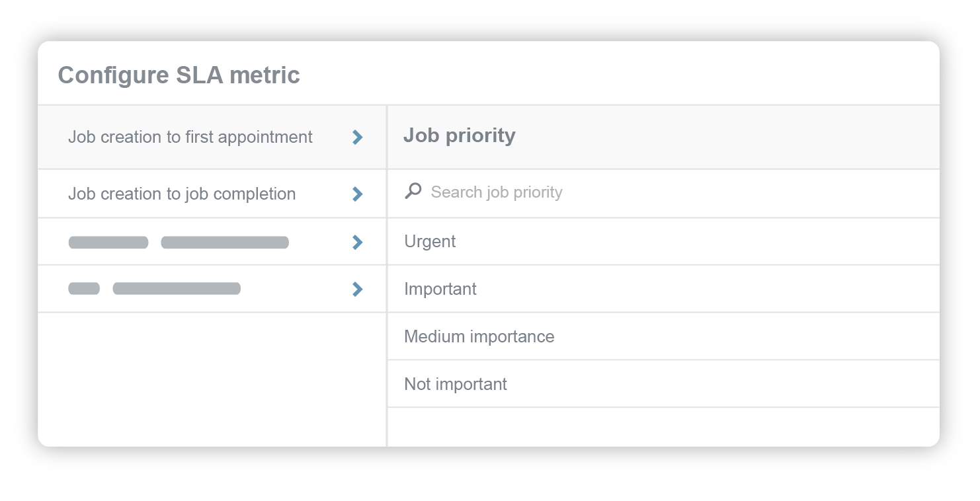Click the empty row below Not important
The height and width of the screenshot is (501, 980).
[x=663, y=426]
